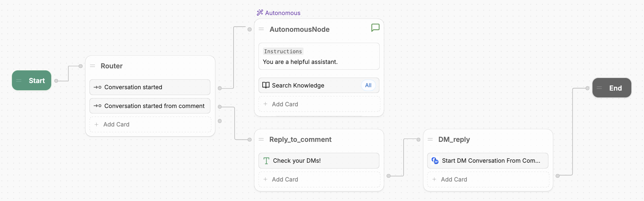Viewport: 644px width, 201px height.
Task: Click the Start DM Conversation messenger icon
Action: [x=435, y=160]
